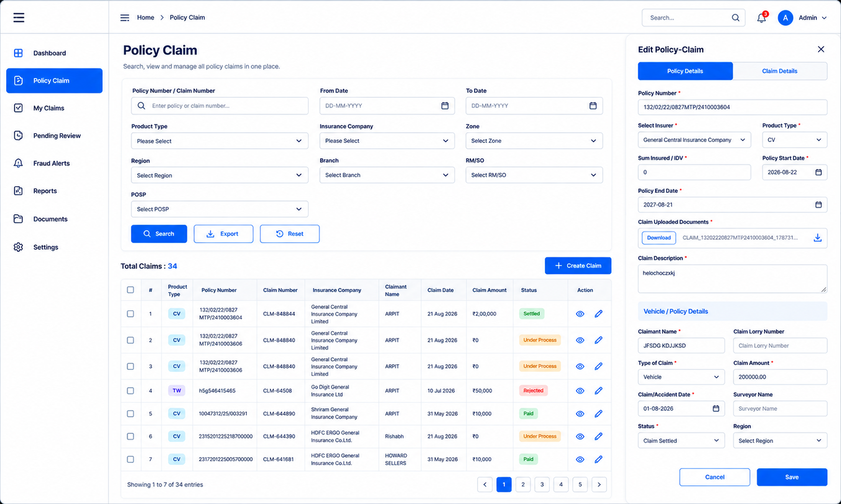Click the search magnifier icon in top bar
This screenshot has width=841, height=504.
tap(735, 18)
